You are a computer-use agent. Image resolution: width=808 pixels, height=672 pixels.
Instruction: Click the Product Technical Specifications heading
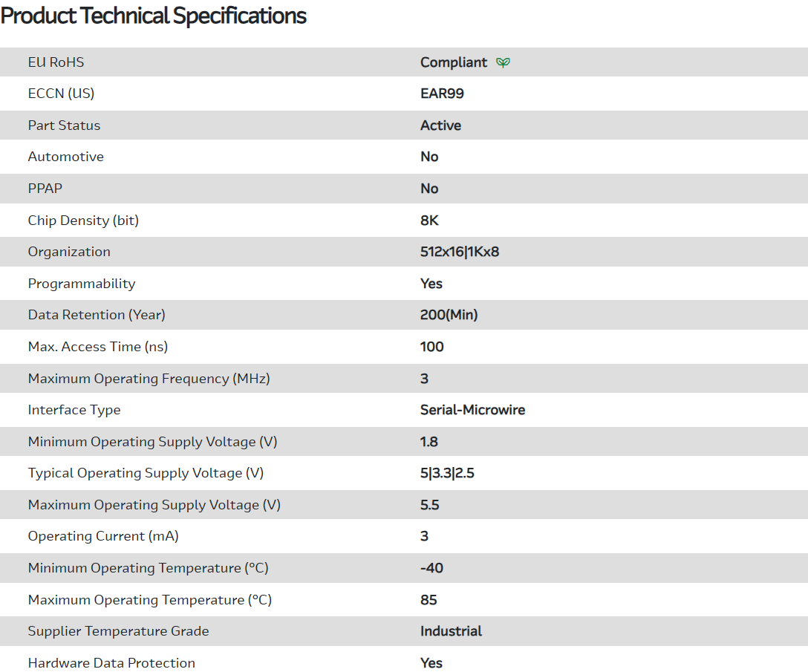coord(154,16)
